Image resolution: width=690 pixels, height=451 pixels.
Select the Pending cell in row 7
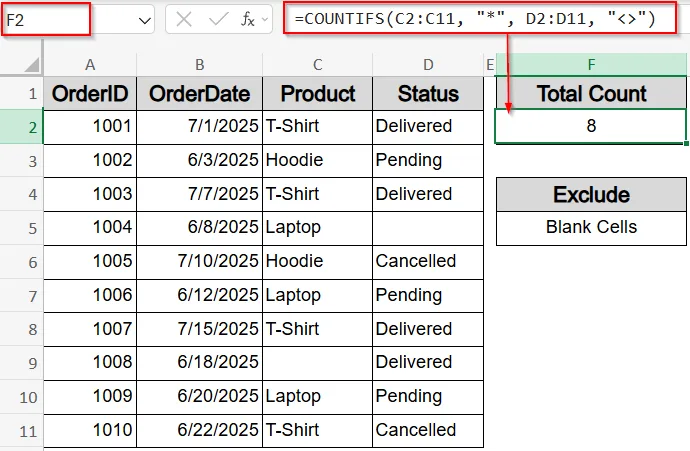(x=428, y=296)
